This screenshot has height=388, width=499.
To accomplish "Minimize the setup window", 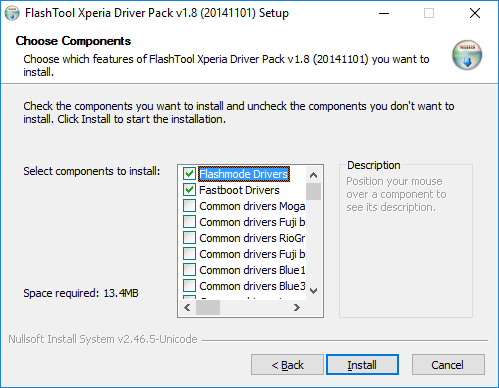I will pyautogui.click(x=384, y=13).
